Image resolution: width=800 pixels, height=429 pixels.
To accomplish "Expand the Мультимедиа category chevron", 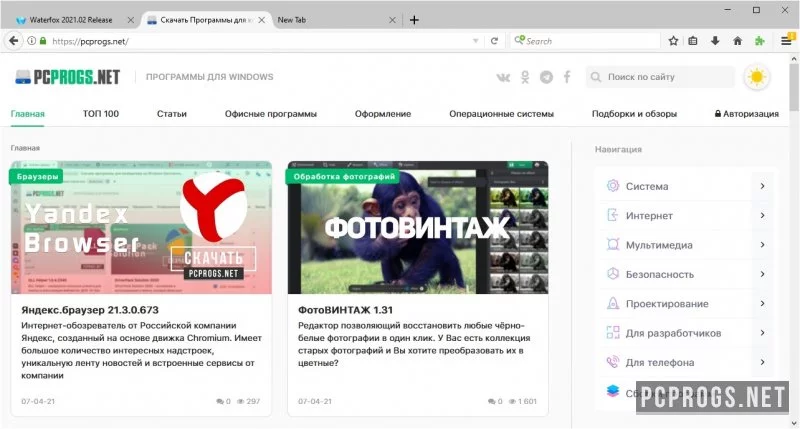I will click(762, 245).
